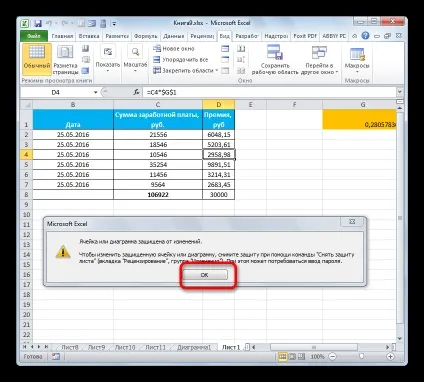Click the zoom slider handle
This screenshot has height=382, width=424.
click(x=361, y=357)
